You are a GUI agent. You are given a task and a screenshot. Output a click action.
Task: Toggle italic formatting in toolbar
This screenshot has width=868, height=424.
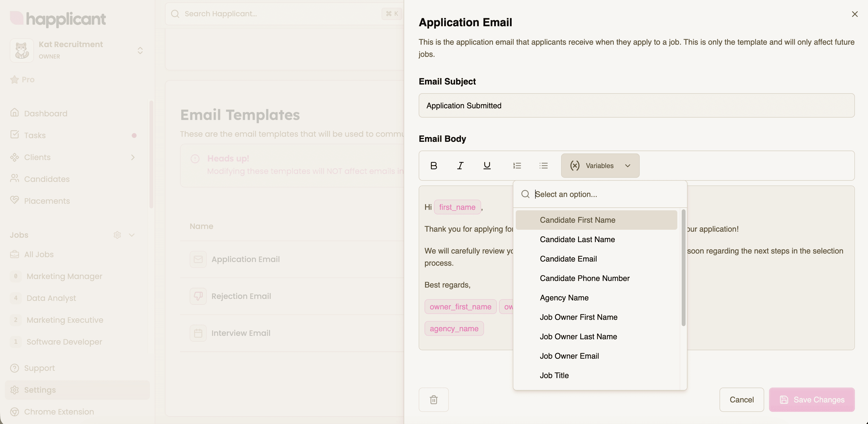[460, 166]
